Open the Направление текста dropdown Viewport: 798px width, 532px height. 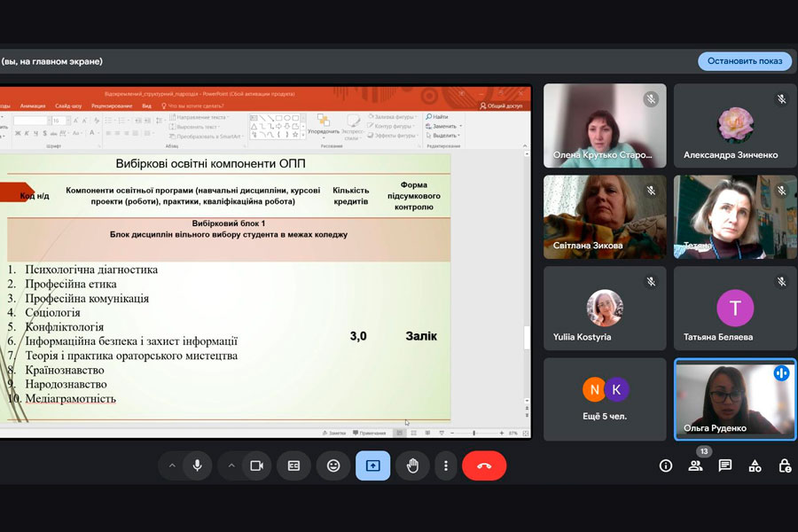pos(199,117)
